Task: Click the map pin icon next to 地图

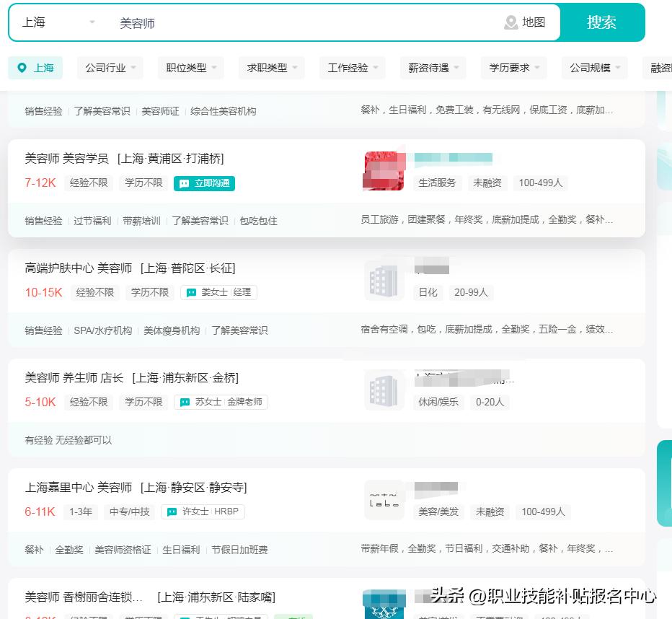Action: (510, 22)
